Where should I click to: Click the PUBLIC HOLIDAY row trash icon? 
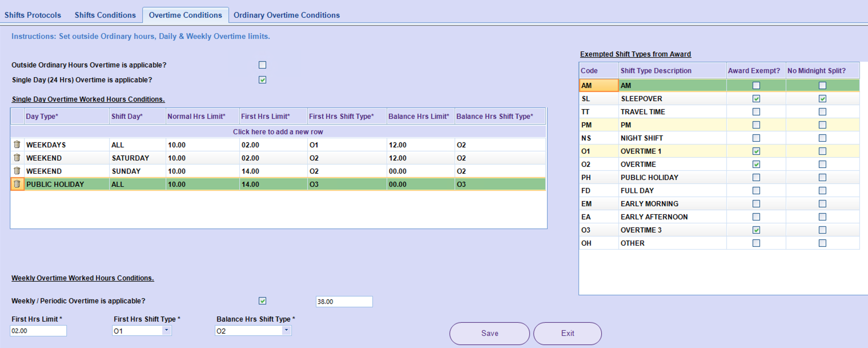pos(17,184)
